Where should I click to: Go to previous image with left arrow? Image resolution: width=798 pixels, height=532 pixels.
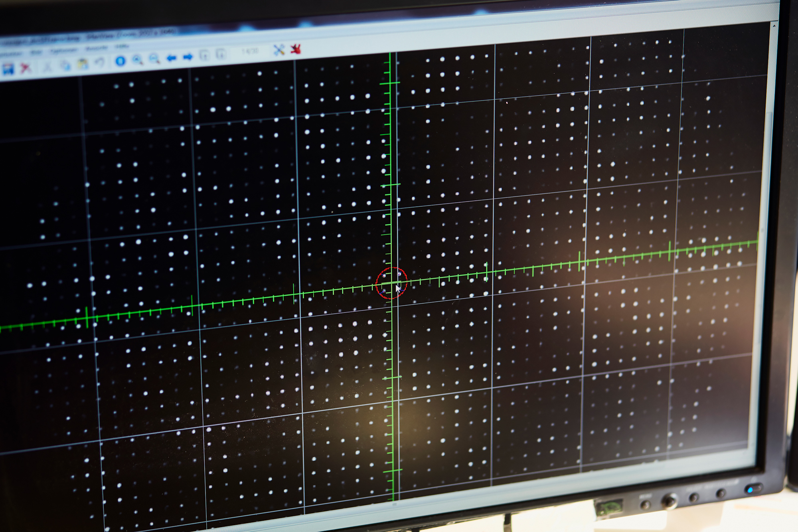pos(172,58)
